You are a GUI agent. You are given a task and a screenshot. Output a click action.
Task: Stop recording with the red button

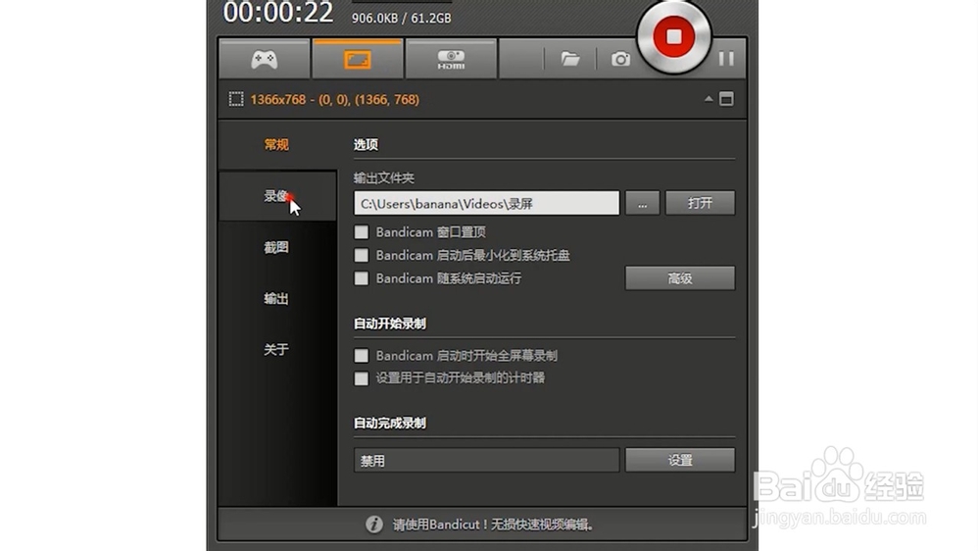coord(674,37)
